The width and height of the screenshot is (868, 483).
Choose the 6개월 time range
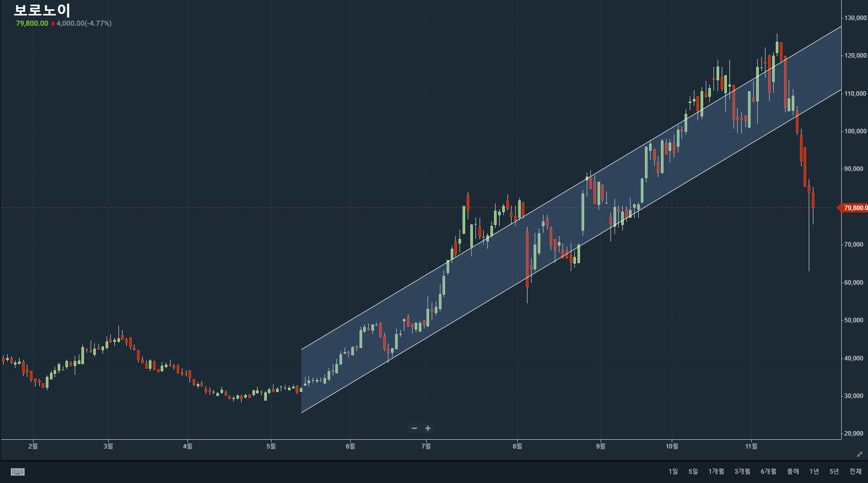click(x=768, y=472)
